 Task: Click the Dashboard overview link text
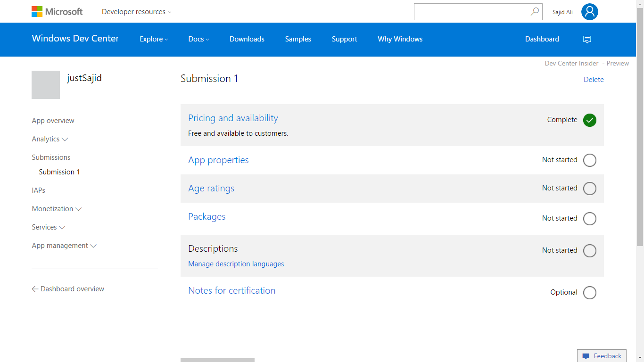[72, 289]
